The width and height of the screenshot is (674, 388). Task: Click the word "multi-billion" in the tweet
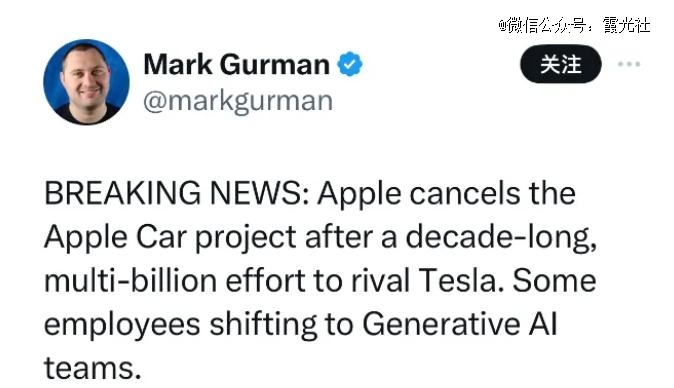point(131,280)
